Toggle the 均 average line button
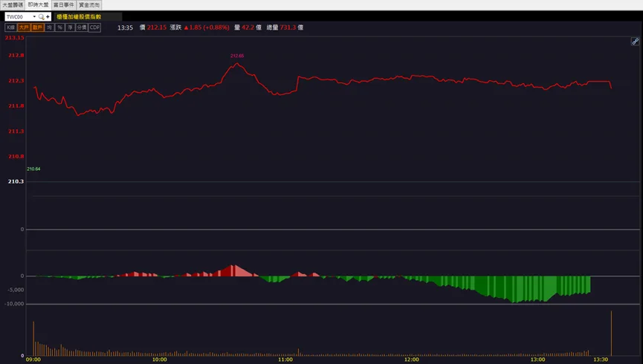Viewport: 643px width, 364px height. tap(49, 27)
